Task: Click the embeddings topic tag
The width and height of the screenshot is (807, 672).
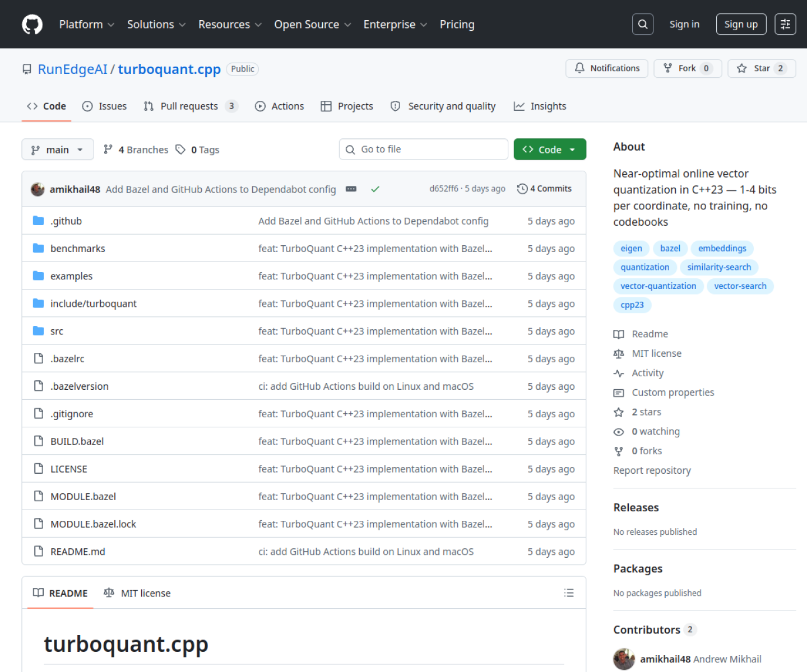Action: point(722,249)
